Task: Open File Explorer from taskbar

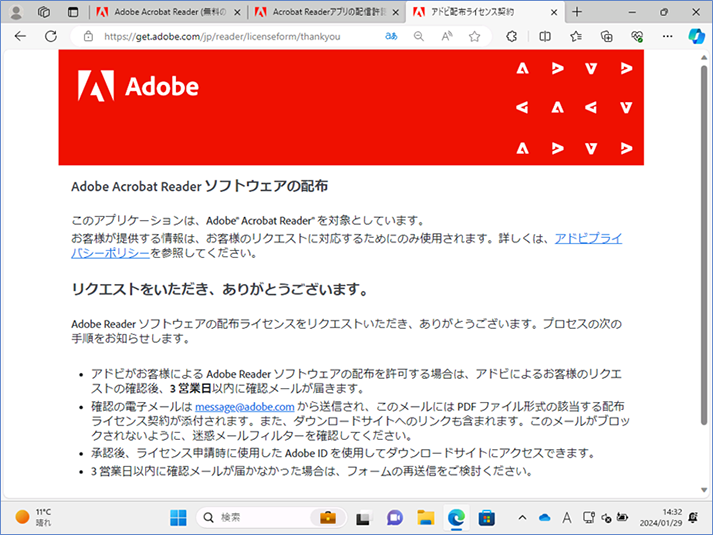Action: point(426,518)
